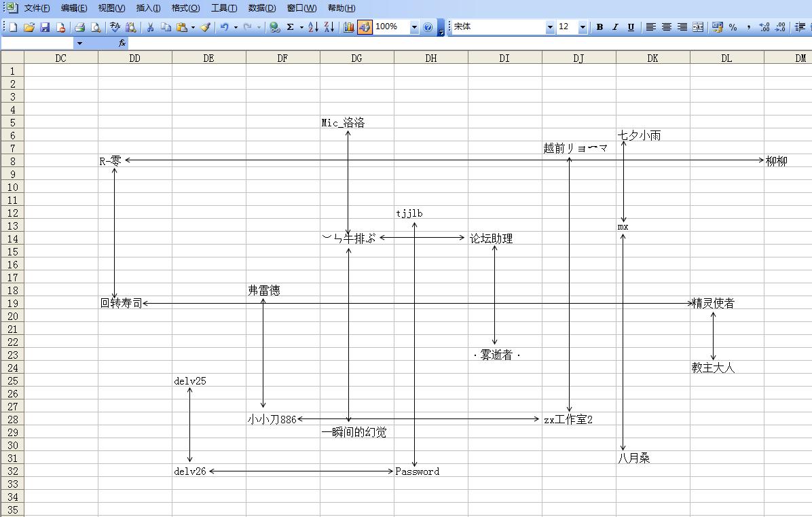Open the 100% zoom dropdown
Screen dimensions: 812x517
(414, 27)
